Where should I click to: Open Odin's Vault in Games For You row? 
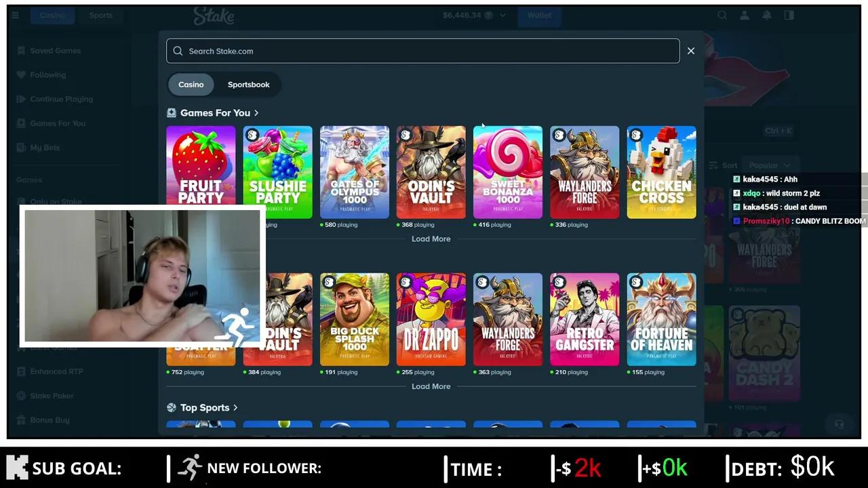(431, 172)
